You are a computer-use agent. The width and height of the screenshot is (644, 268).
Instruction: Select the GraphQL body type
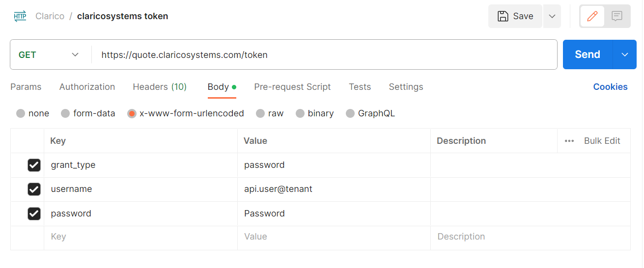click(x=350, y=113)
